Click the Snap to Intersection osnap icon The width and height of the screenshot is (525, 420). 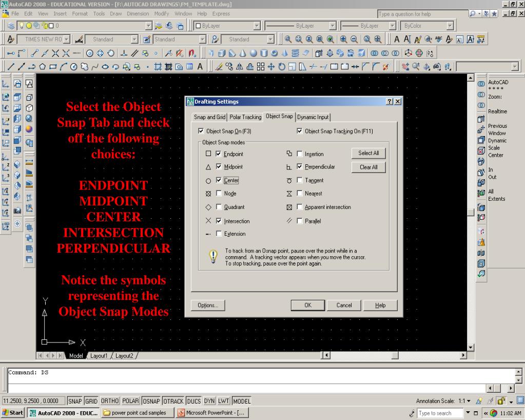coord(55,53)
